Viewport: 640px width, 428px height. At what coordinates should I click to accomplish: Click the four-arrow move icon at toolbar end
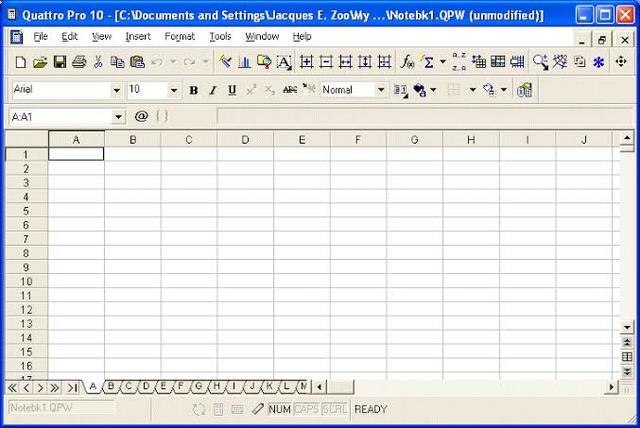coord(621,62)
